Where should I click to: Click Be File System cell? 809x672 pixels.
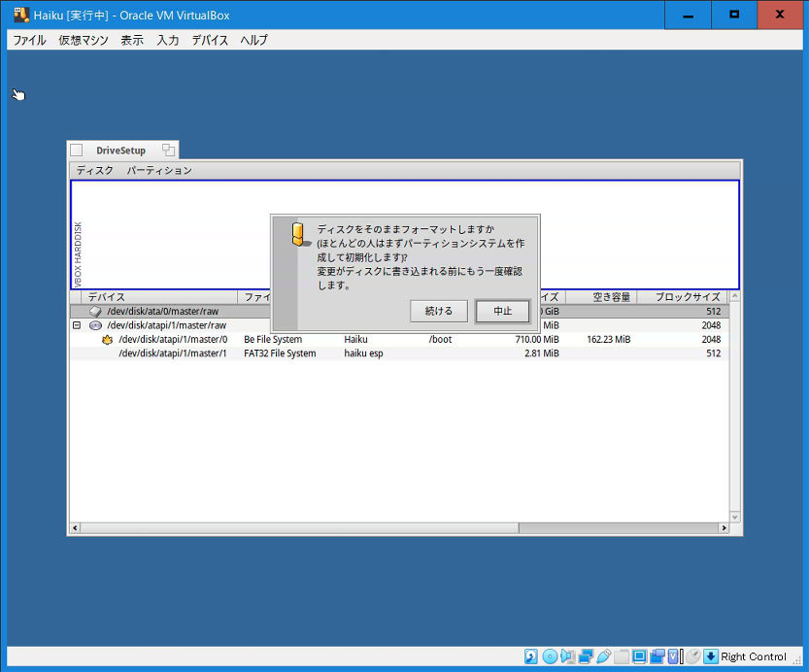(x=273, y=339)
